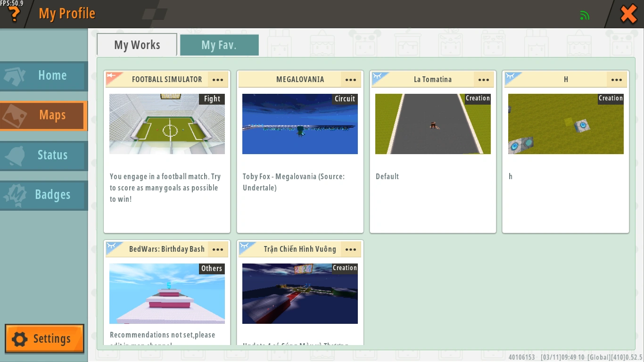644x362 pixels.
Task: Open options menu for map H
Action: [x=617, y=80]
